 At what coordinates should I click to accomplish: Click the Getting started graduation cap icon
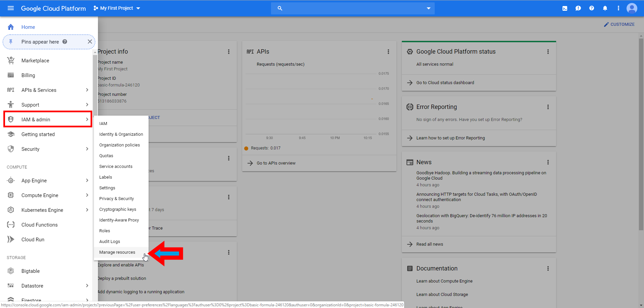11,134
